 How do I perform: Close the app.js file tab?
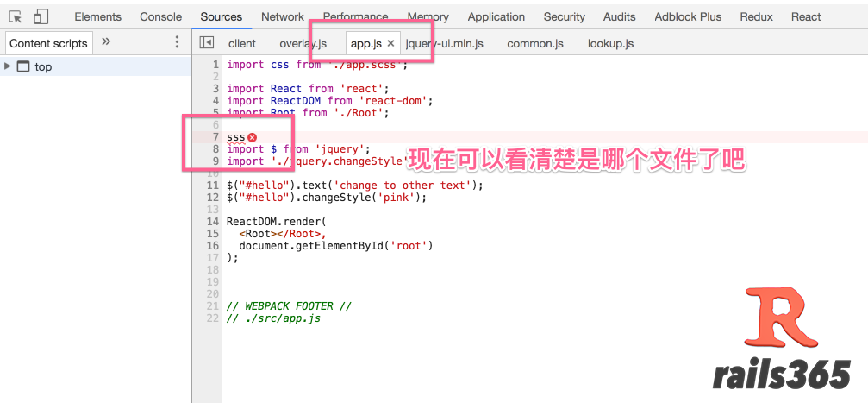click(x=390, y=43)
